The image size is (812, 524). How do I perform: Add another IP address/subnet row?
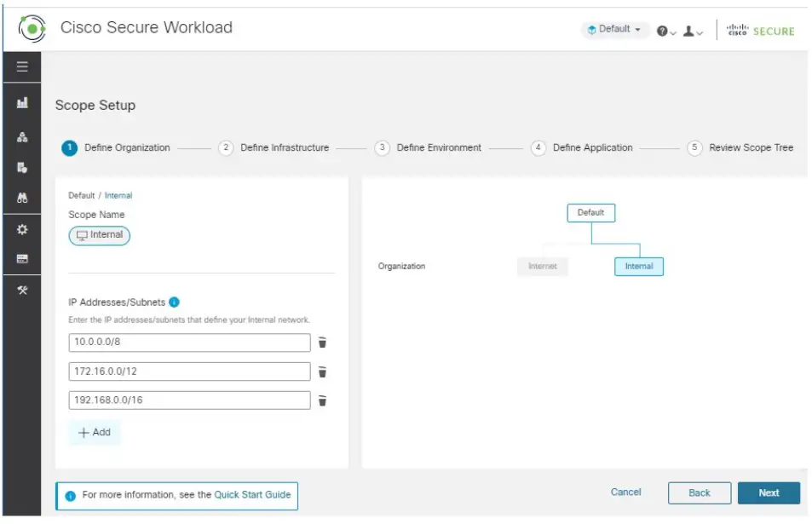click(x=95, y=432)
